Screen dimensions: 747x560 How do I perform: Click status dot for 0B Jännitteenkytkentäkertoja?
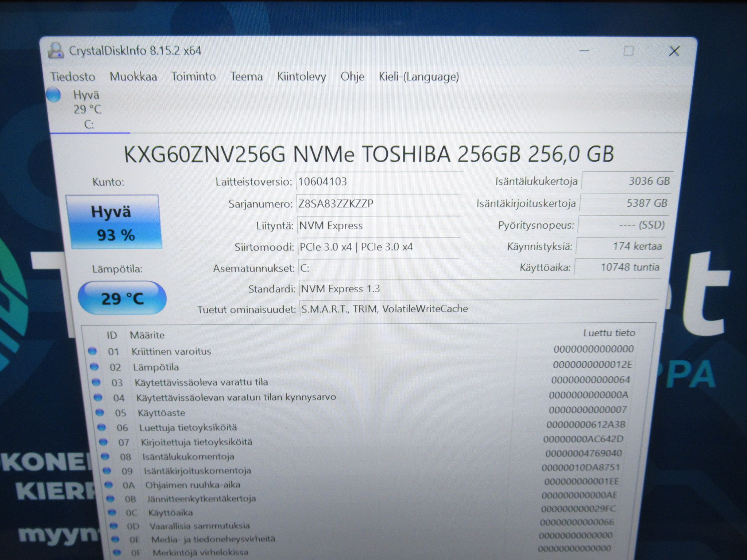coord(110,498)
